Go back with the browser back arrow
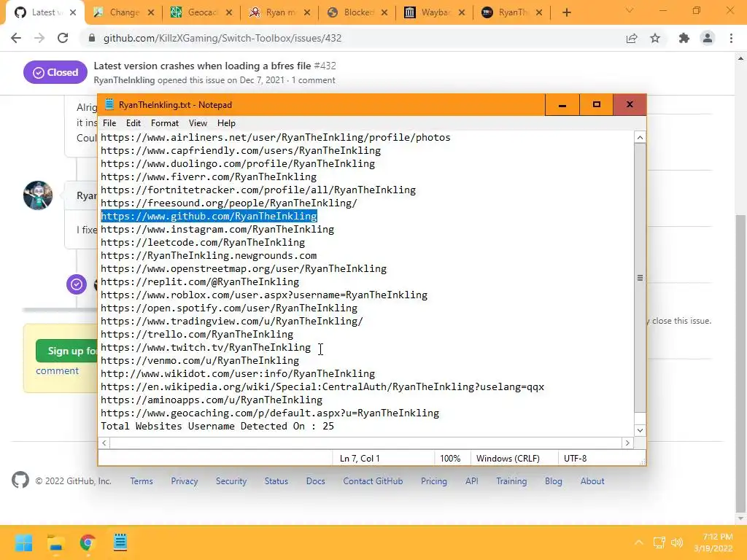 click(x=16, y=38)
